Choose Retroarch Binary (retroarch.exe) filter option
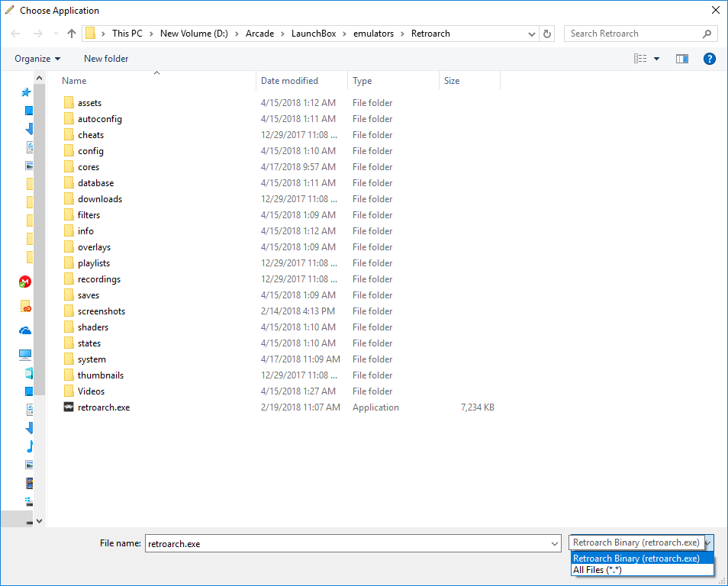This screenshot has height=586, width=728. 642,558
